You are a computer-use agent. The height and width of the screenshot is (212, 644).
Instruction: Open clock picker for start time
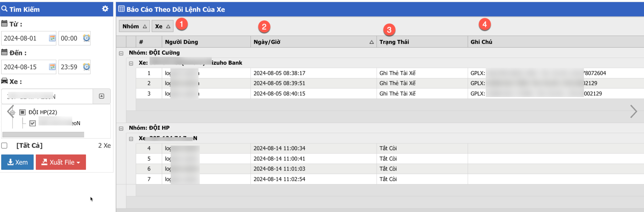[86, 38]
